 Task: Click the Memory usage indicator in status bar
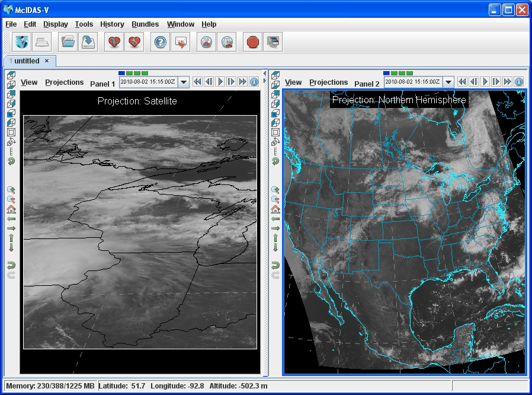pos(50,386)
